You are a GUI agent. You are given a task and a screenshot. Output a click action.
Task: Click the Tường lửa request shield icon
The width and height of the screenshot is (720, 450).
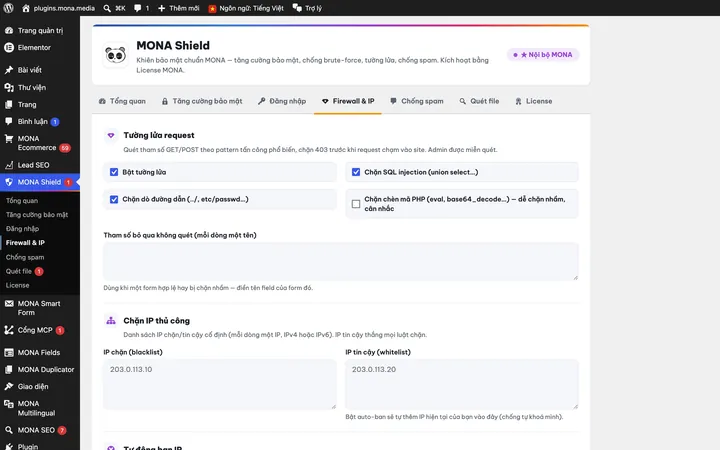click(111, 135)
